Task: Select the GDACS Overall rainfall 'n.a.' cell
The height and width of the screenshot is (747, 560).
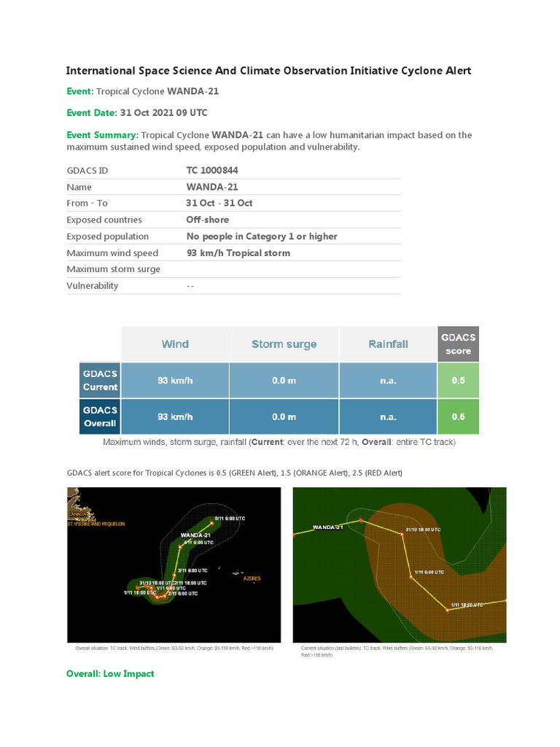Action: [388, 417]
